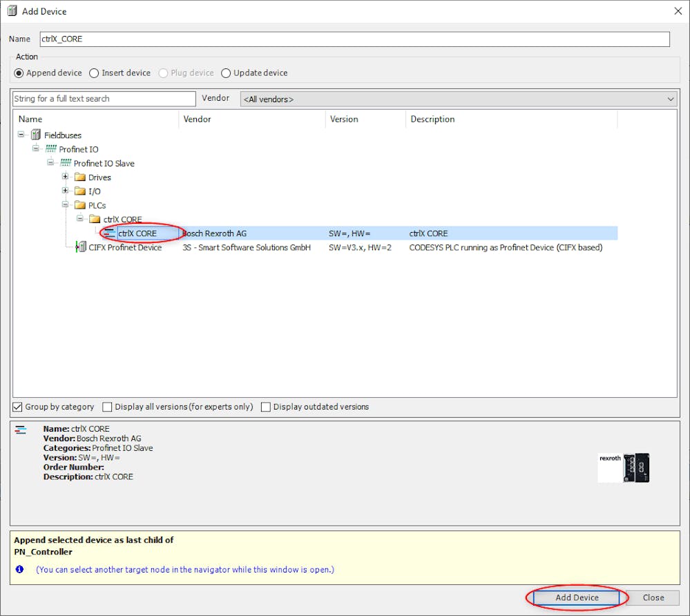Click the Drives folder icon
This screenshot has width=690, height=616.
80,177
